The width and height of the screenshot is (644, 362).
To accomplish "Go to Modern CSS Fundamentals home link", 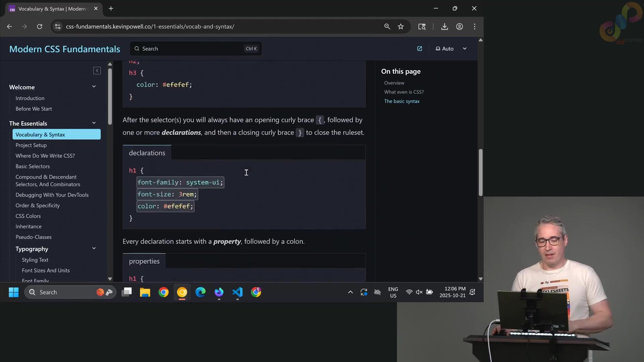I will pos(64,49).
